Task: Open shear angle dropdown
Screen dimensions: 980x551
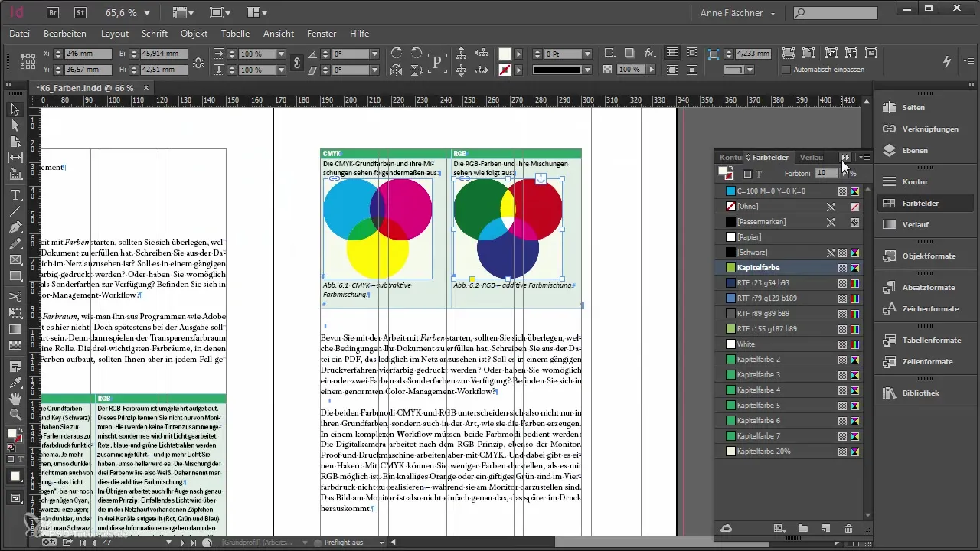Action: pyautogui.click(x=374, y=70)
